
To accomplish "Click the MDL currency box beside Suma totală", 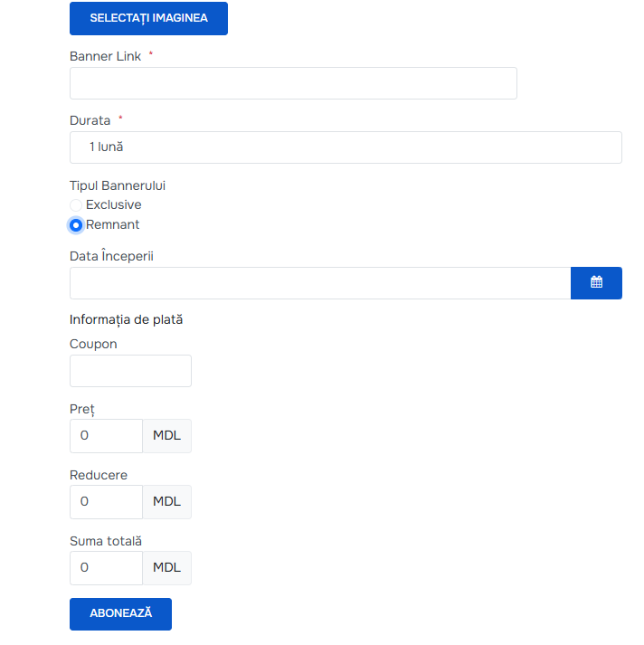I will pyautogui.click(x=166, y=568).
